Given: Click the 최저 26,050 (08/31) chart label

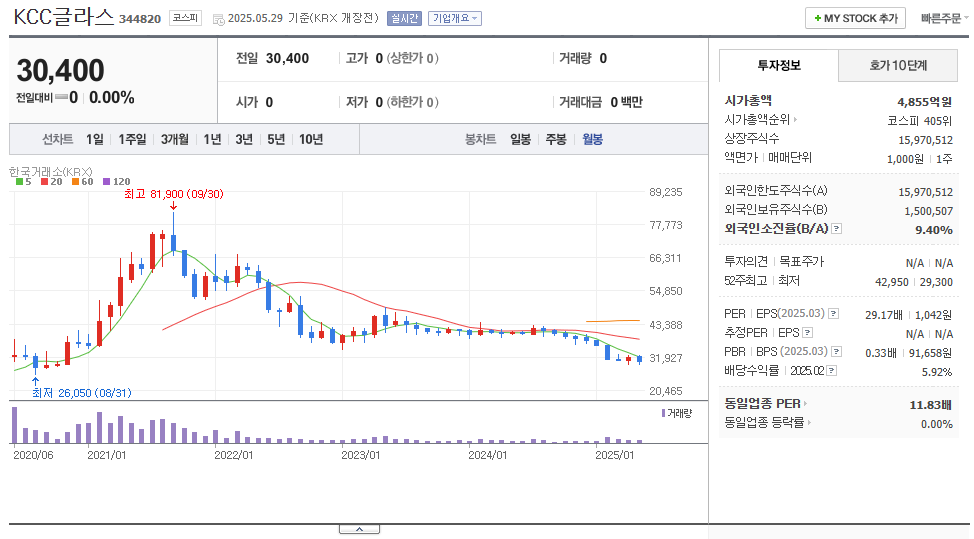Looking at the screenshot, I should (x=81, y=393).
